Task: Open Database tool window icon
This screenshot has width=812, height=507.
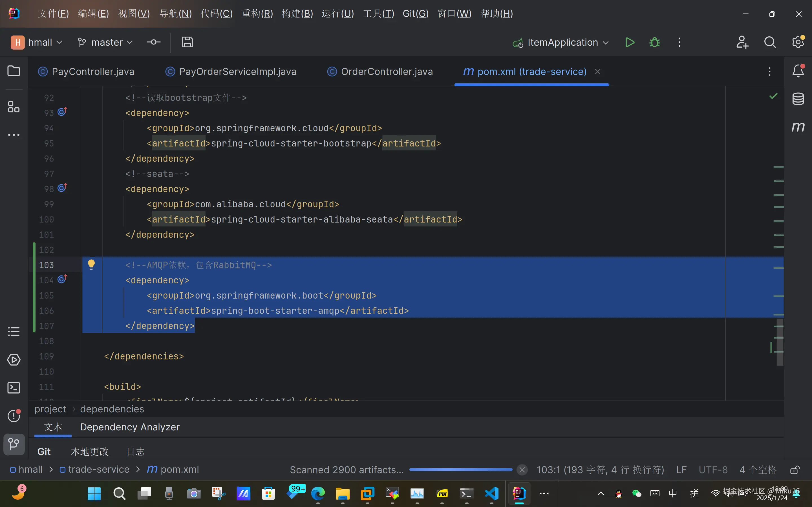Action: click(798, 99)
